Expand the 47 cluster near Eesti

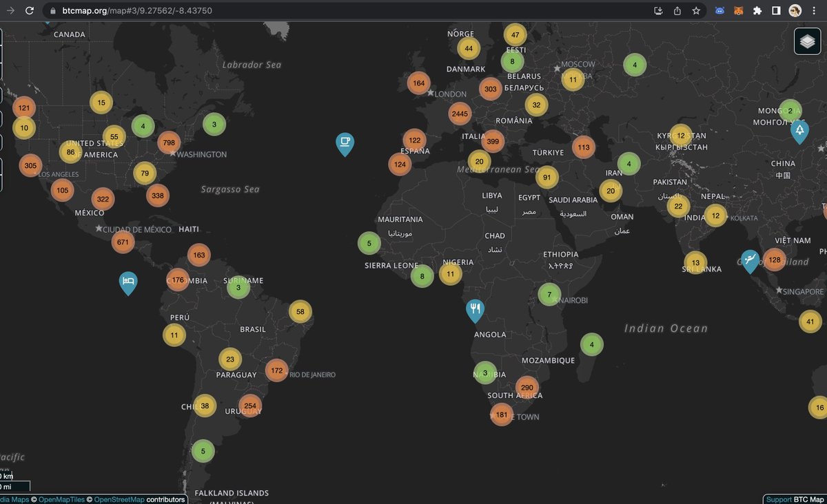coord(515,34)
